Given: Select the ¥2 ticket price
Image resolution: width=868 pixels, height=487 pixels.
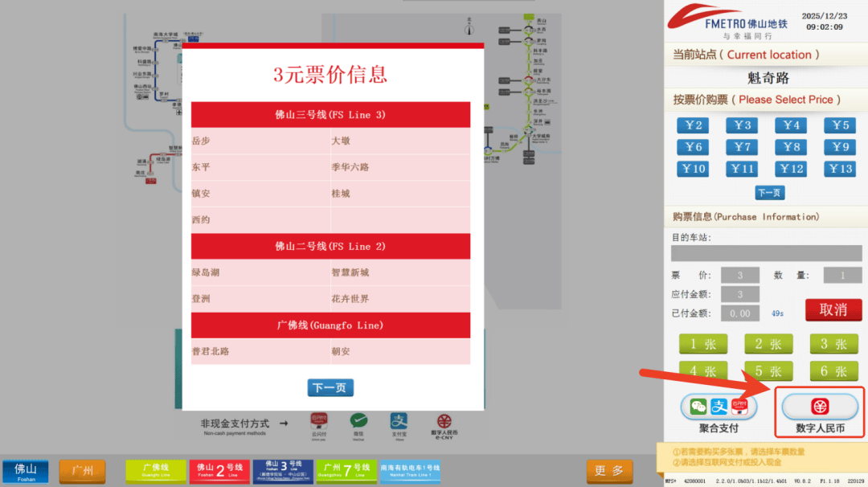Looking at the screenshot, I should 693,125.
